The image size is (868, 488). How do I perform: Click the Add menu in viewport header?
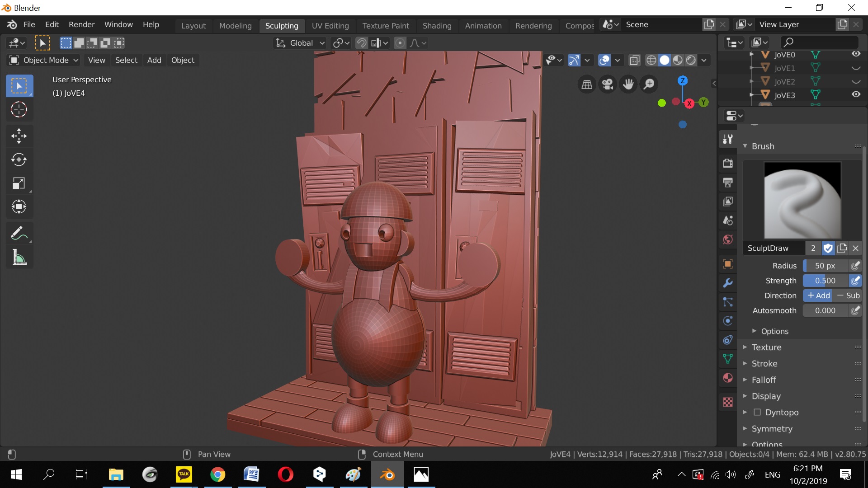click(154, 60)
